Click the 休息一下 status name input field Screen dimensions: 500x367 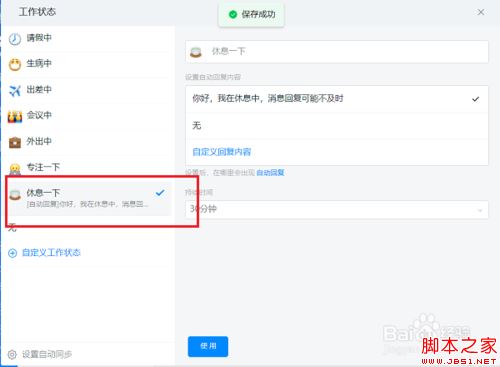[x=337, y=52]
